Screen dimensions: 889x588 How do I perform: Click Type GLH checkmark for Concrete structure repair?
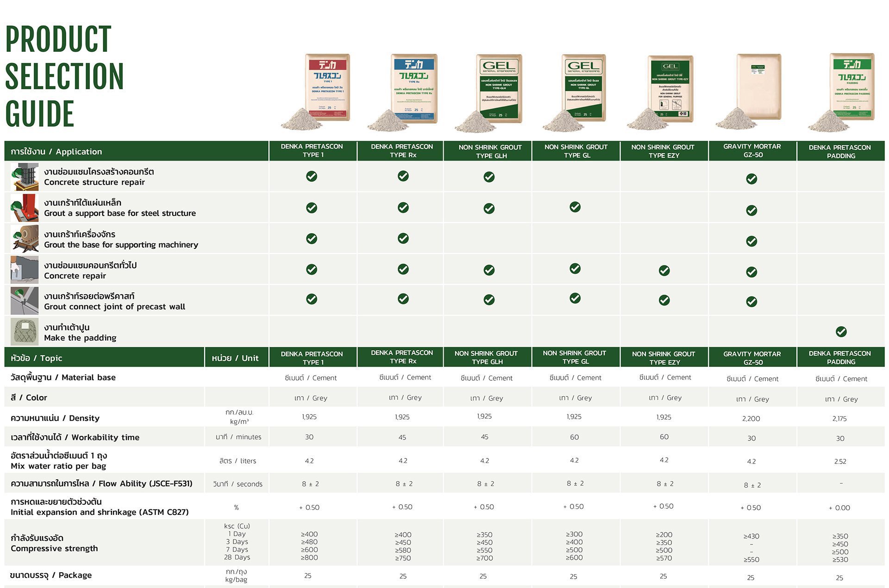(x=489, y=177)
